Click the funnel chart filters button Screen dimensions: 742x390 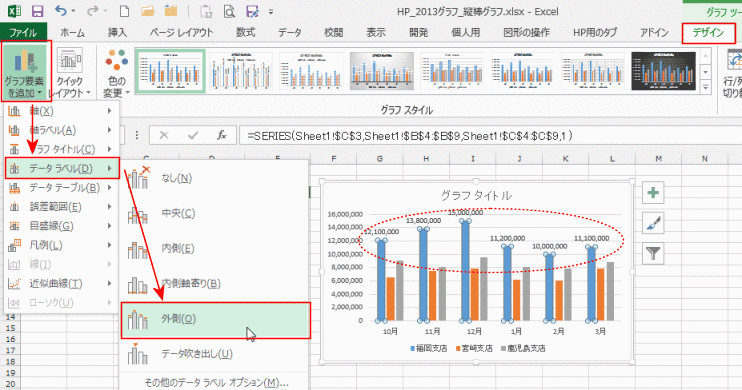coord(654,254)
